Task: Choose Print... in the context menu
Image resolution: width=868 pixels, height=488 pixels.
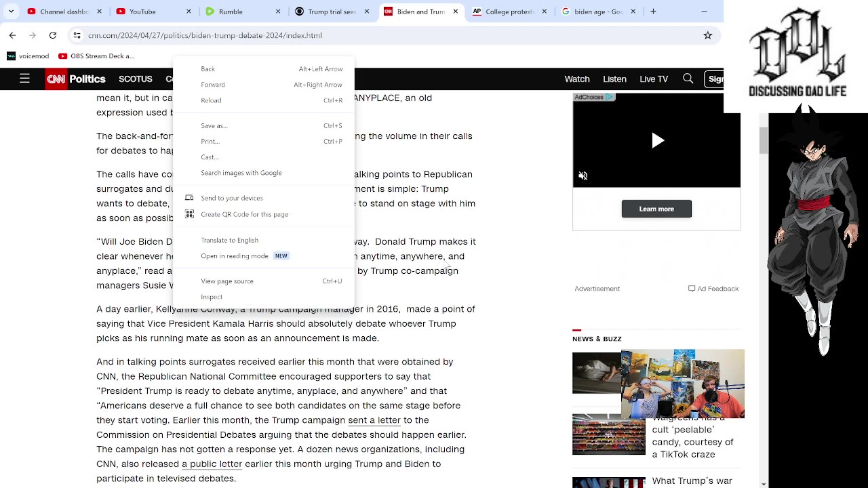Action: (x=264, y=141)
